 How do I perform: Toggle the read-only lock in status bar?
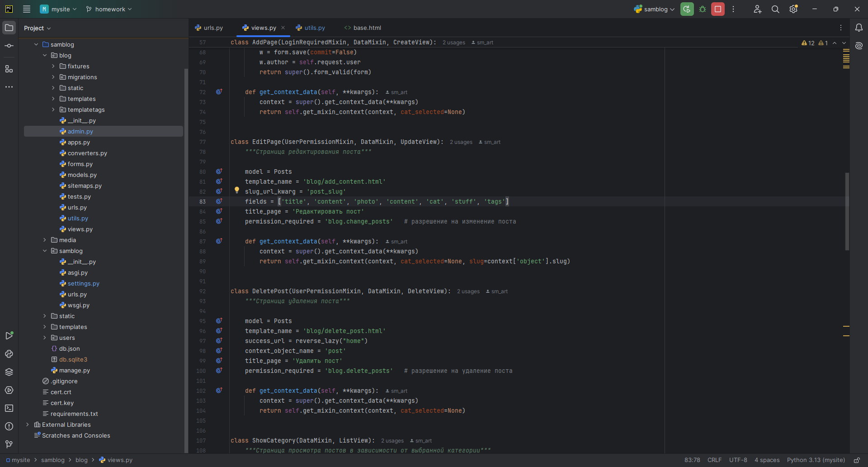coord(857,460)
